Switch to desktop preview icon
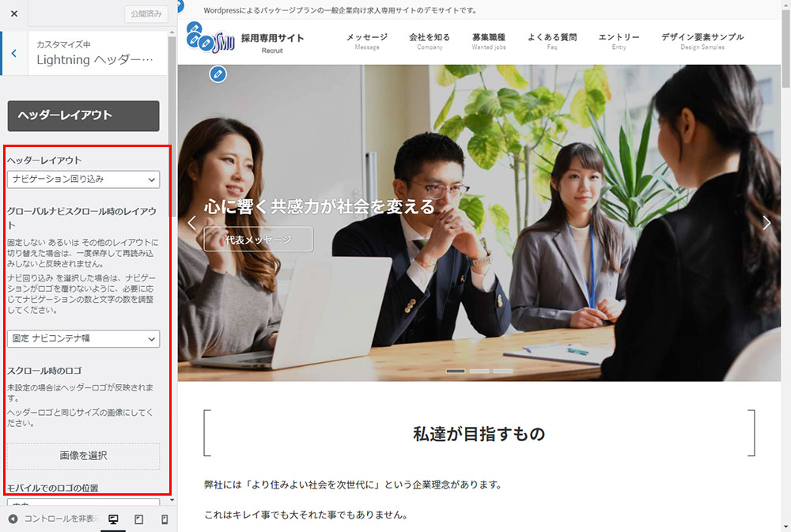The width and height of the screenshot is (791, 532). tap(113, 519)
